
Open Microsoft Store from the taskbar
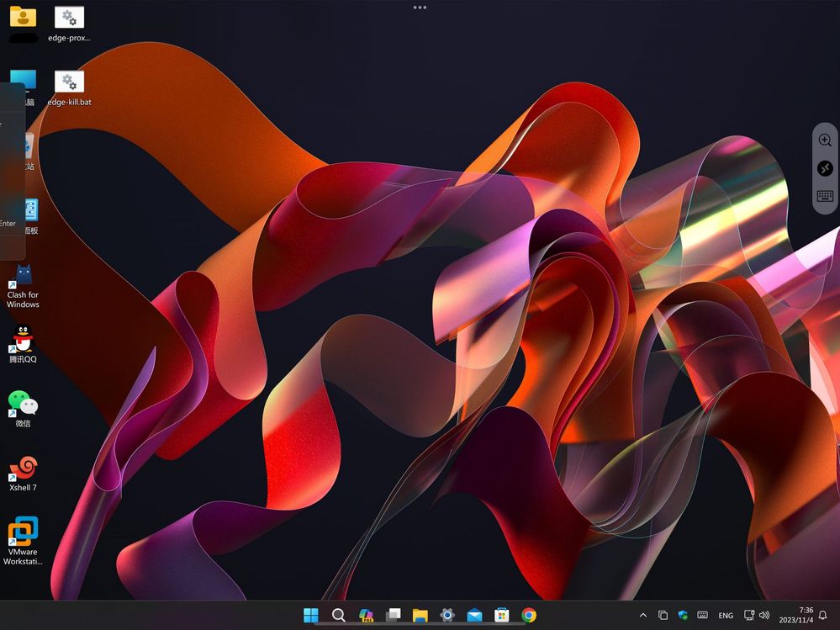[502, 615]
